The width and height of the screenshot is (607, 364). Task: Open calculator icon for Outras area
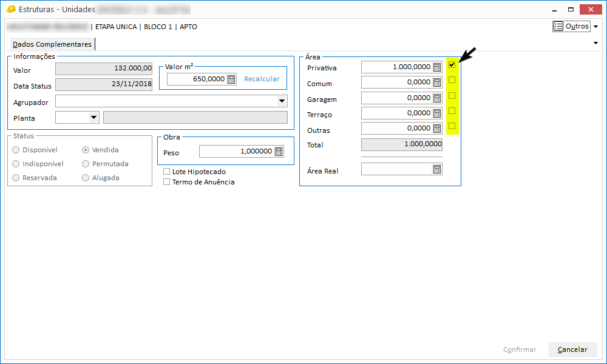[x=437, y=128]
